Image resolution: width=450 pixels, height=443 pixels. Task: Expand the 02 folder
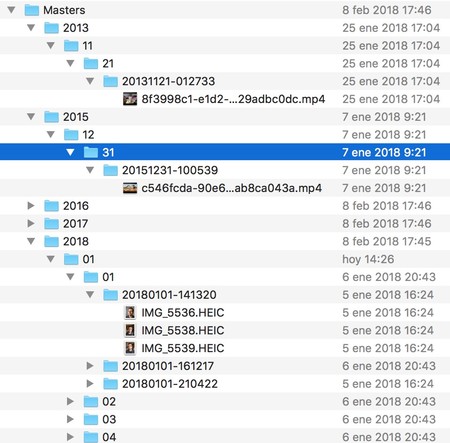coord(70,401)
